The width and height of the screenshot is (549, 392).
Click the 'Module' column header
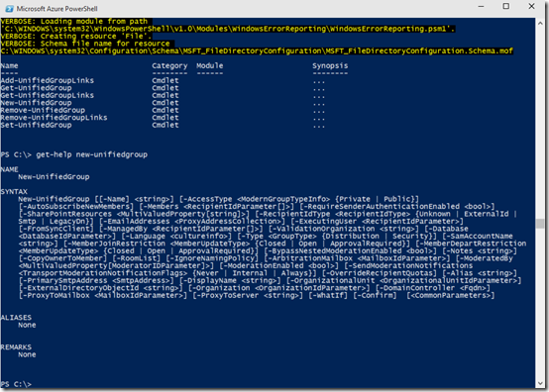pos(210,65)
